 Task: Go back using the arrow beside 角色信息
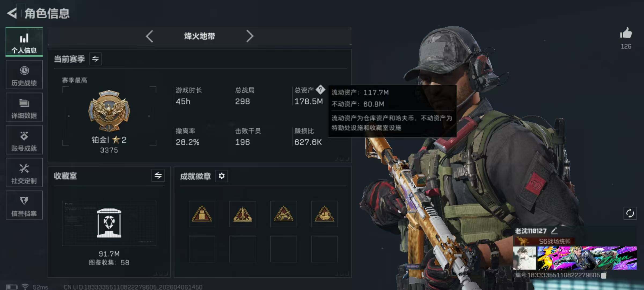tap(12, 13)
